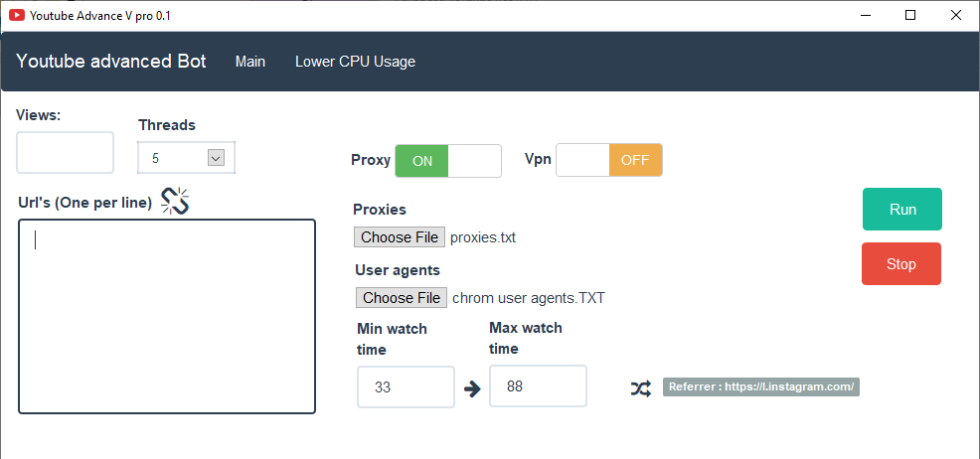Click the Min watch time field
The image size is (980, 459).
406,387
